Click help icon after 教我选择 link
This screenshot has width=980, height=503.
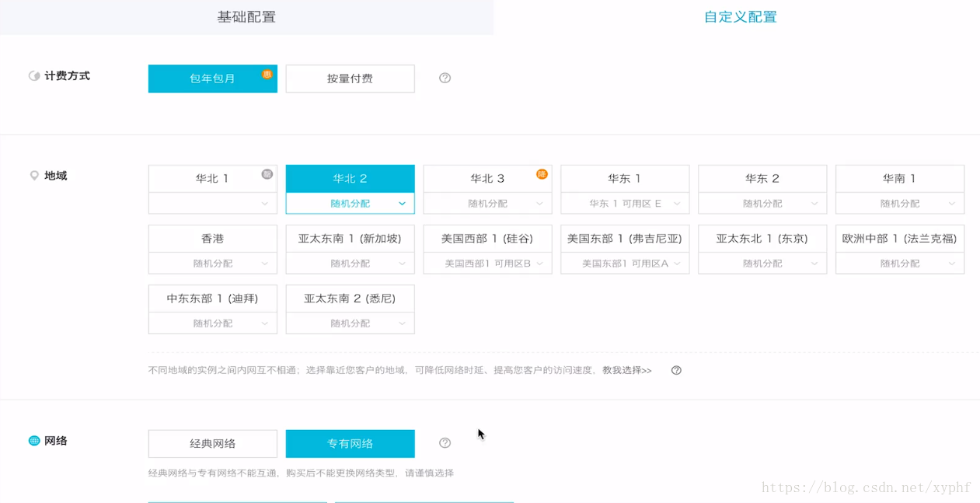(x=676, y=370)
